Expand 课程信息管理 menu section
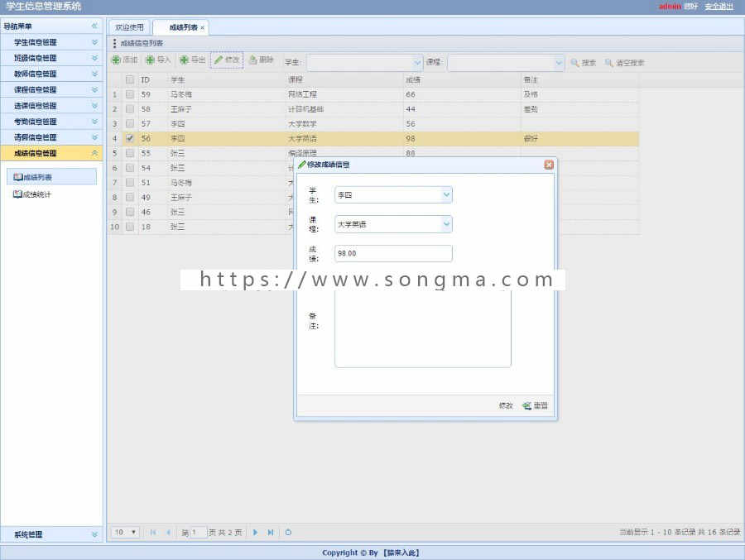 coord(51,90)
